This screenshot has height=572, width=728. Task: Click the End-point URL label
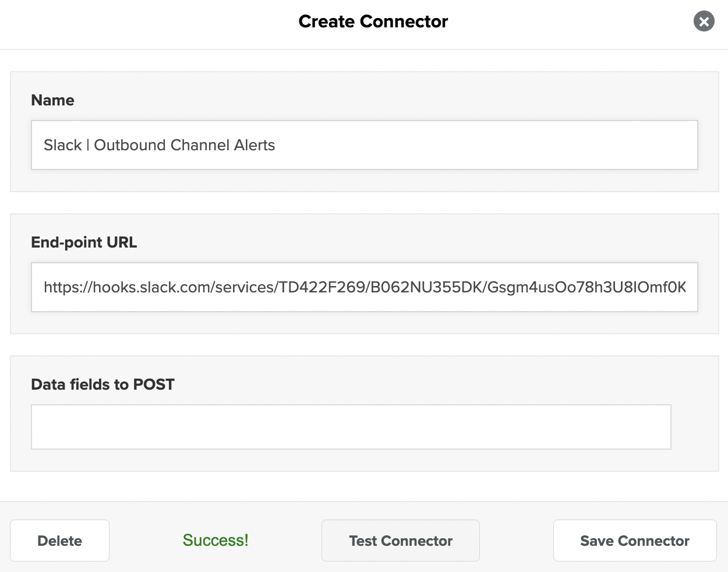click(x=84, y=242)
